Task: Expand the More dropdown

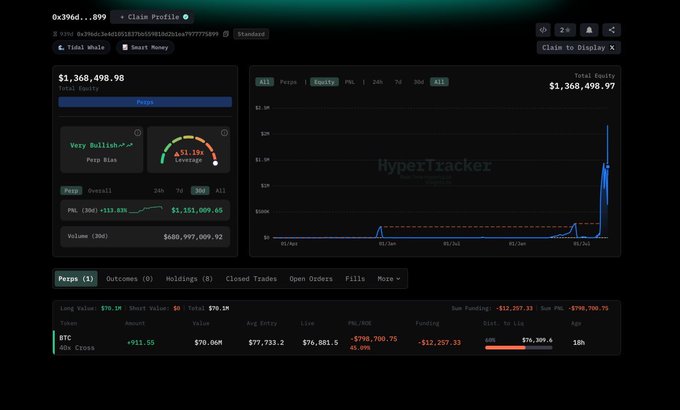Action: coord(389,279)
